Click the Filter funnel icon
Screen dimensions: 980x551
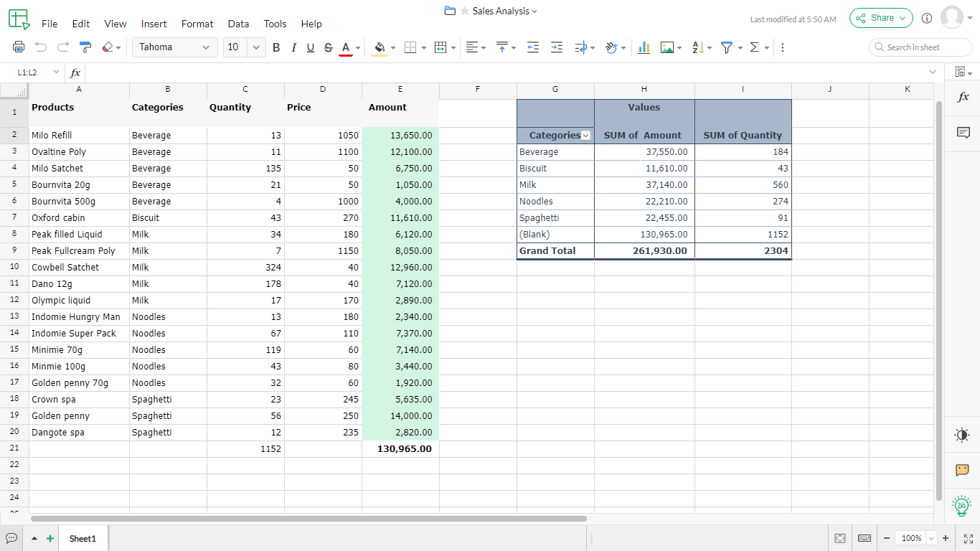[x=727, y=47]
